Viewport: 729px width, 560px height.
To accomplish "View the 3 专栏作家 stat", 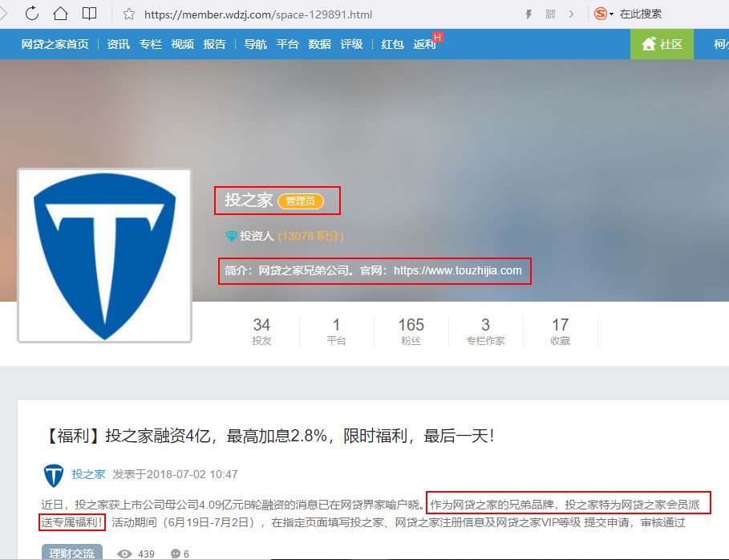I will 485,331.
